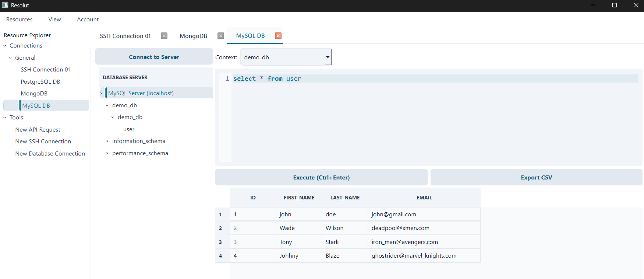Expand the information_schema database node
The height and width of the screenshot is (279, 644).
point(107,141)
